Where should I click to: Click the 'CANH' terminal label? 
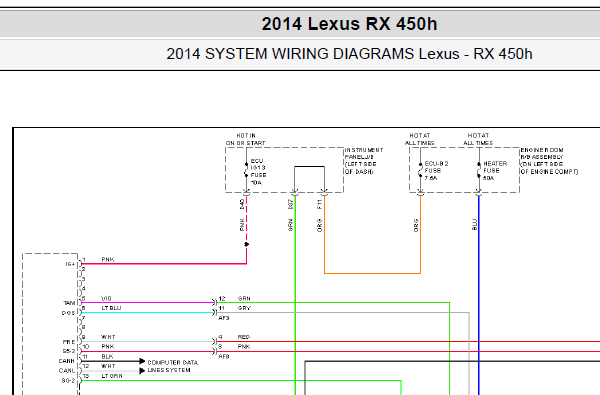tap(67, 361)
